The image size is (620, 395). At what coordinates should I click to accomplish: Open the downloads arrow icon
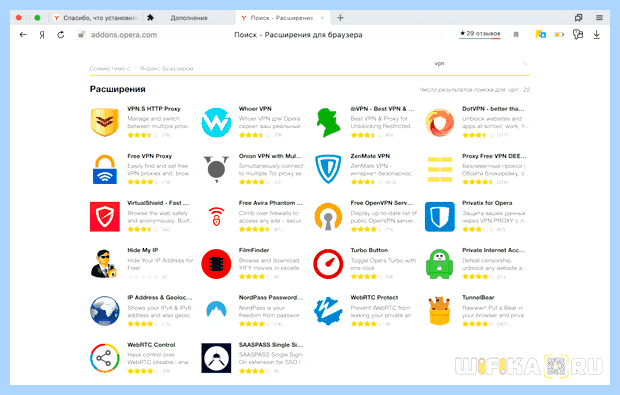click(597, 35)
